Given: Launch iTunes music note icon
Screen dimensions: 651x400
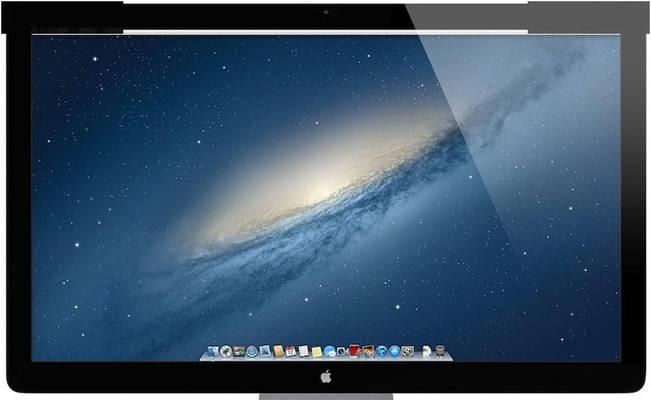Looking at the screenshot, I should pos(382,351).
